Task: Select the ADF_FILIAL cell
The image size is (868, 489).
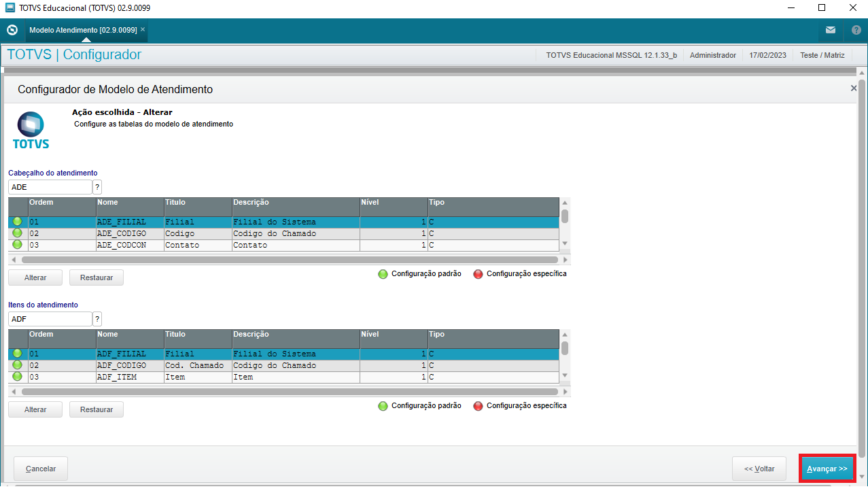Action: click(130, 354)
